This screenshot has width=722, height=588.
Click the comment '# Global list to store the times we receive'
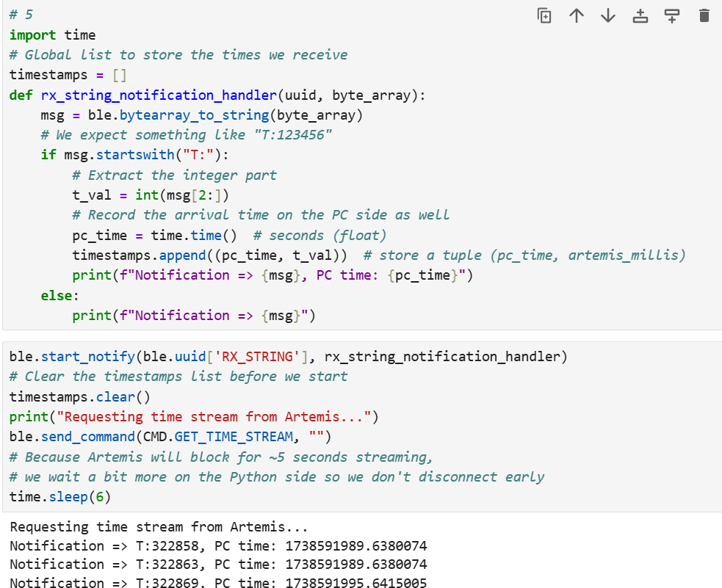click(178, 55)
